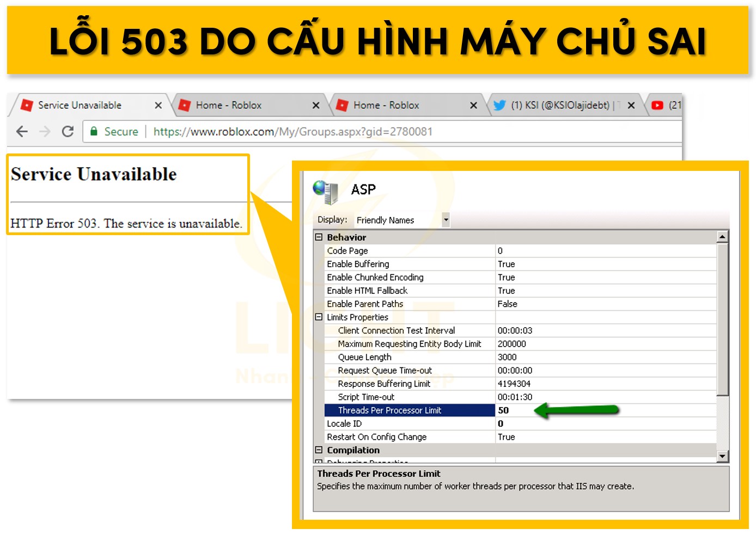
Task: Toggle Enable Chunked Encoding off
Action: [507, 277]
